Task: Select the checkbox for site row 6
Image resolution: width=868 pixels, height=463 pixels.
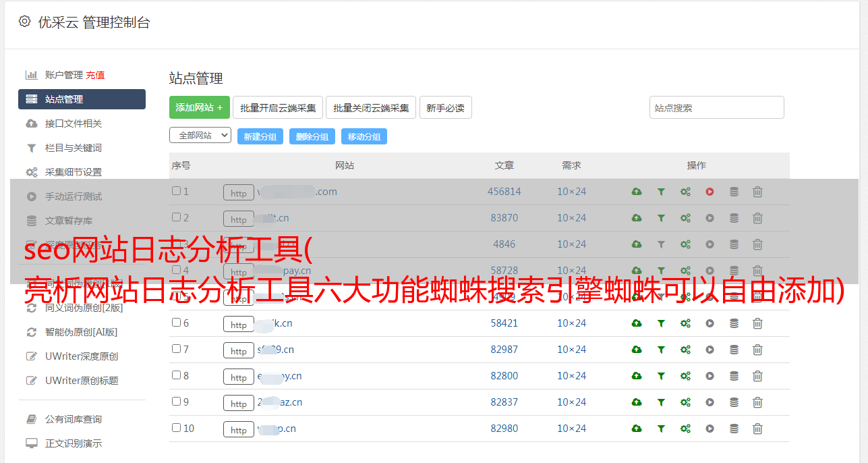Action: tap(176, 323)
